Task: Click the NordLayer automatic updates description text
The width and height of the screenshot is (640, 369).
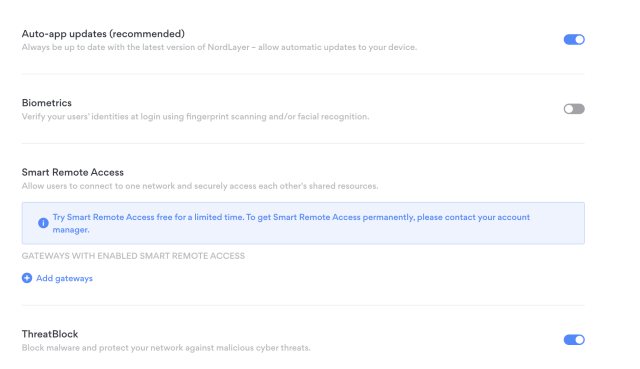Action: tap(219, 47)
